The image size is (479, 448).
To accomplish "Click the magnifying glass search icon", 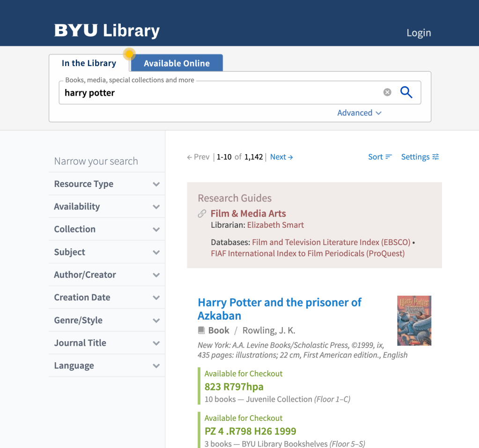I will click(406, 92).
